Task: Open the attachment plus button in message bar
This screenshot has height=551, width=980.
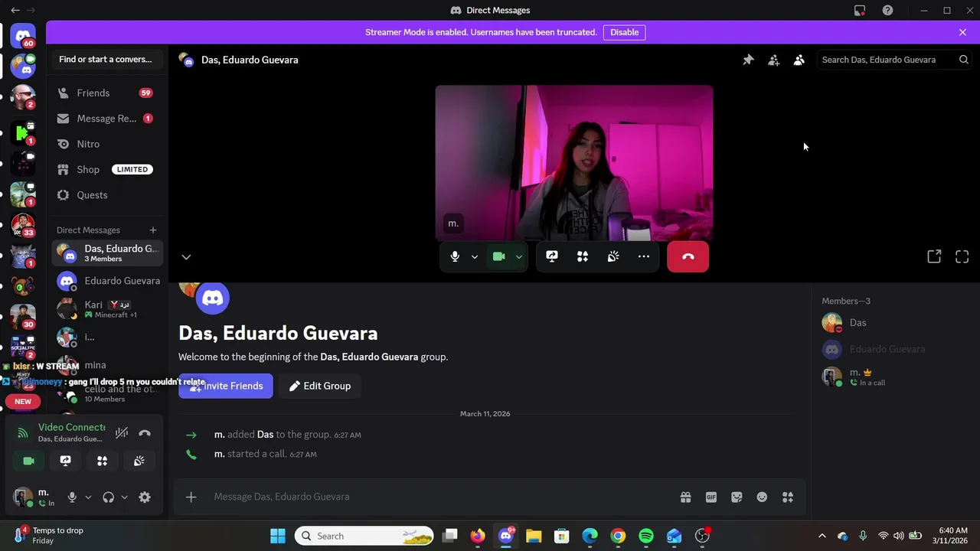Action: [x=191, y=497]
